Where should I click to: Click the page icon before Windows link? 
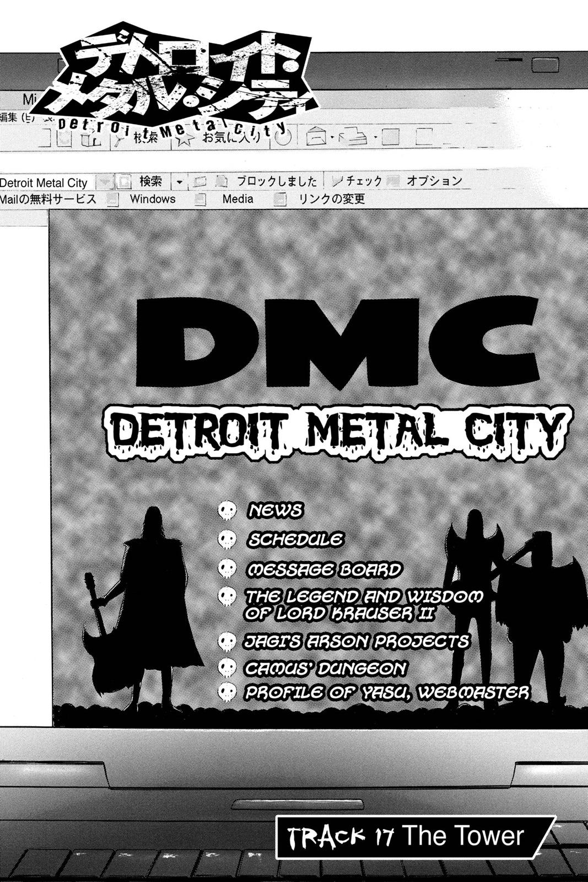[113, 199]
